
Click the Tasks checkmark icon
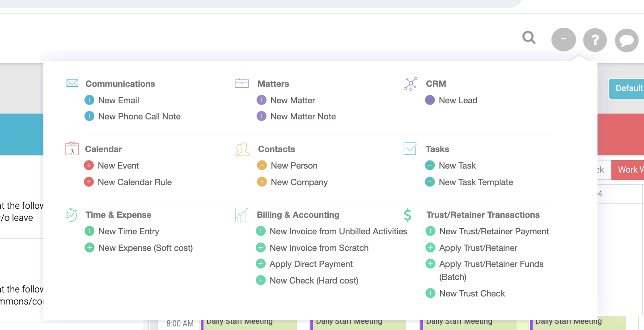pos(410,148)
